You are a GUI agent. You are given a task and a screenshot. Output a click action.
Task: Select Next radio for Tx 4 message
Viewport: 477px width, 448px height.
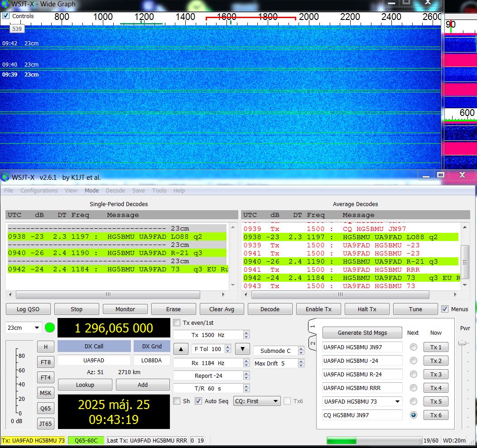coord(414,388)
